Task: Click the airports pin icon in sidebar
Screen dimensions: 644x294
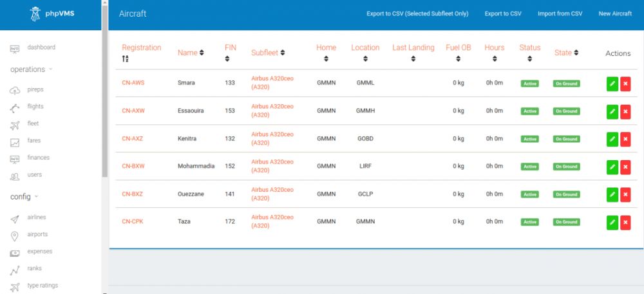Action: point(15,235)
